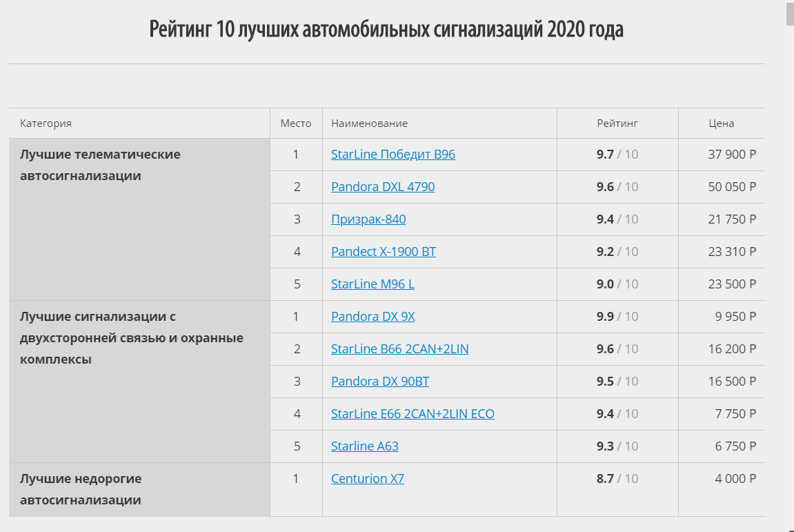Click the Рейтинг column header
The height and width of the screenshot is (532, 794).
point(617,123)
